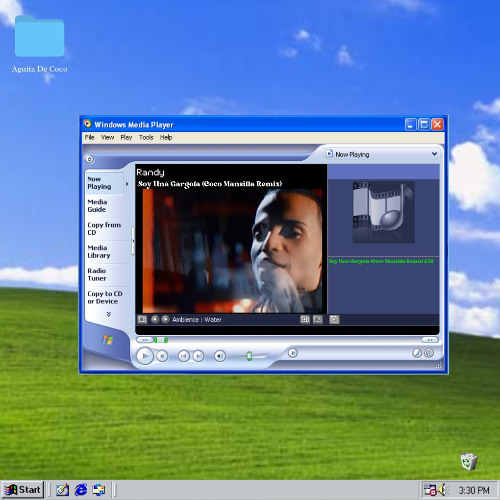Click the Start button on taskbar
This screenshot has width=500, height=500.
(23, 490)
